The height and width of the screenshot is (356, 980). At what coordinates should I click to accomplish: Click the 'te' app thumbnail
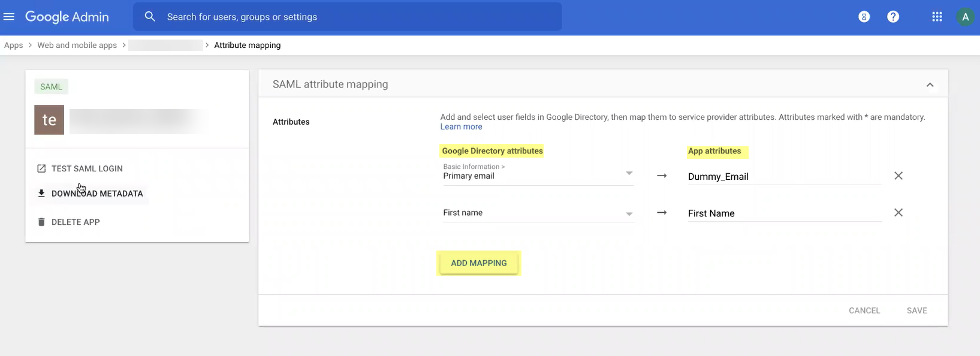49,120
